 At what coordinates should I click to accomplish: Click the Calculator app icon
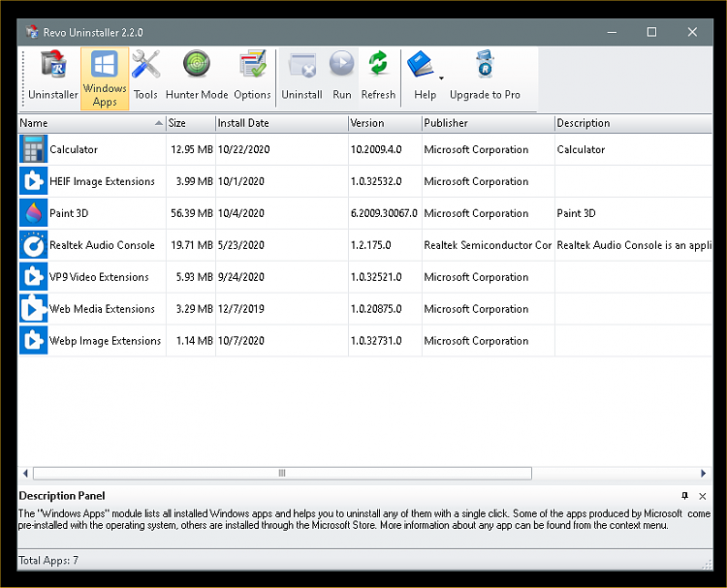click(x=33, y=149)
